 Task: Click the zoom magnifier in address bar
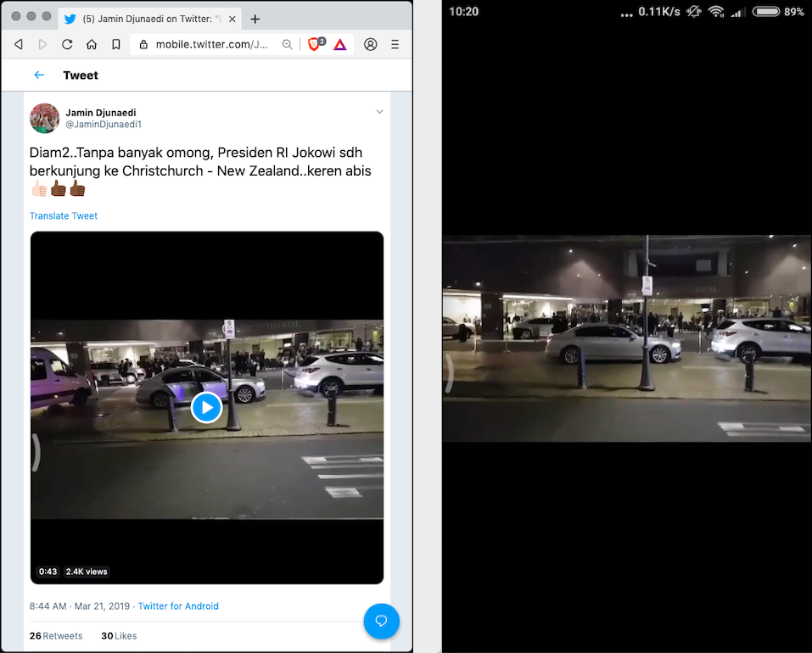coord(288,44)
